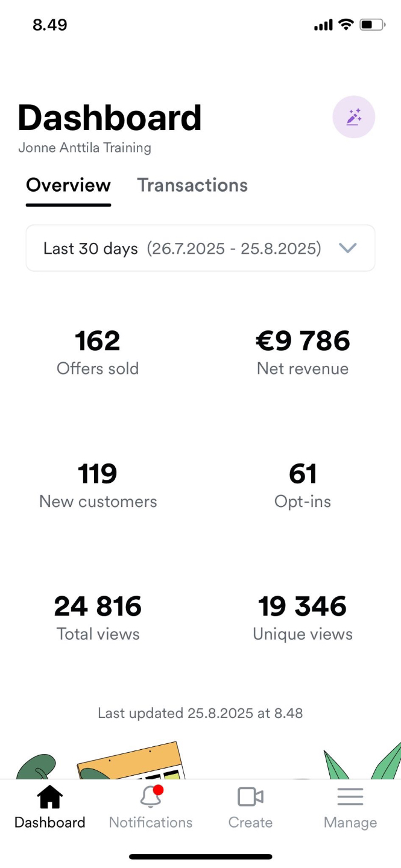The height and width of the screenshot is (868, 401).
Task: Tap the cellular signal bars icon
Action: pyautogui.click(x=323, y=25)
